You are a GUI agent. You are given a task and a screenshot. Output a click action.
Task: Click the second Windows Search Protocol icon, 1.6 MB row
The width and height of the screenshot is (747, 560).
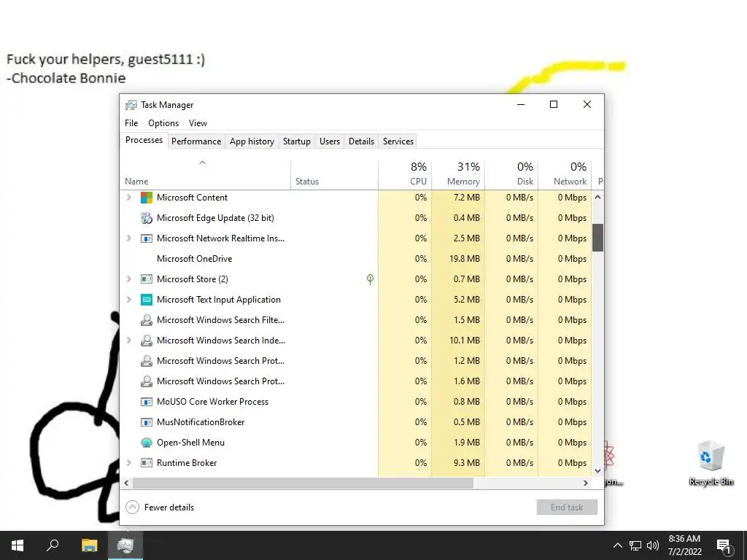pos(146,381)
